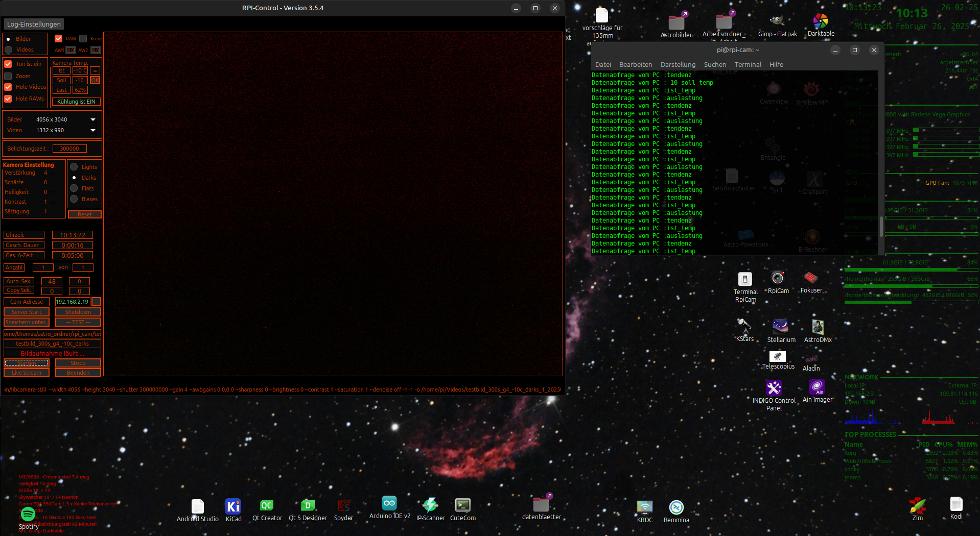
Task: Click the Reset camera settings button
Action: coord(85,214)
